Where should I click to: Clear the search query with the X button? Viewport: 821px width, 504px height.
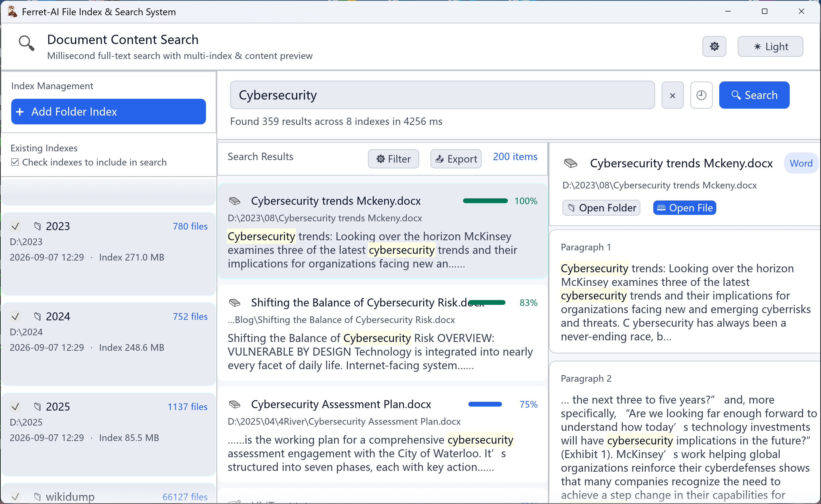(x=672, y=95)
